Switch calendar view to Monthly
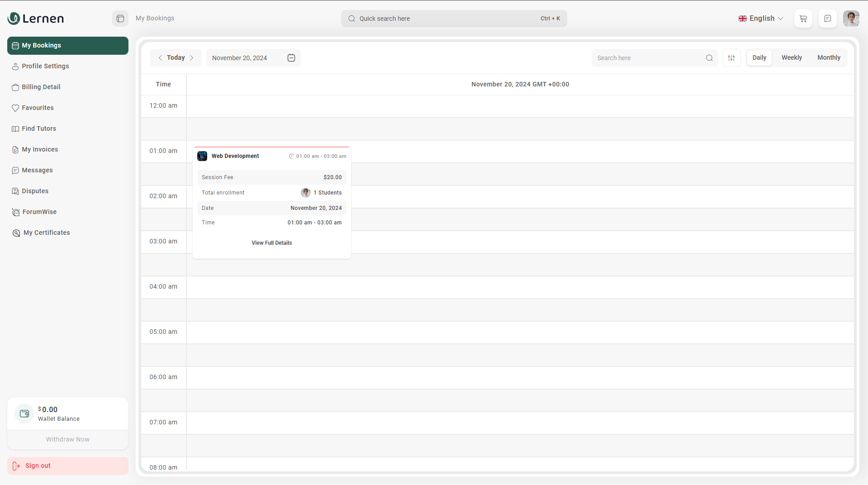Image resolution: width=868 pixels, height=485 pixels. pos(829,57)
